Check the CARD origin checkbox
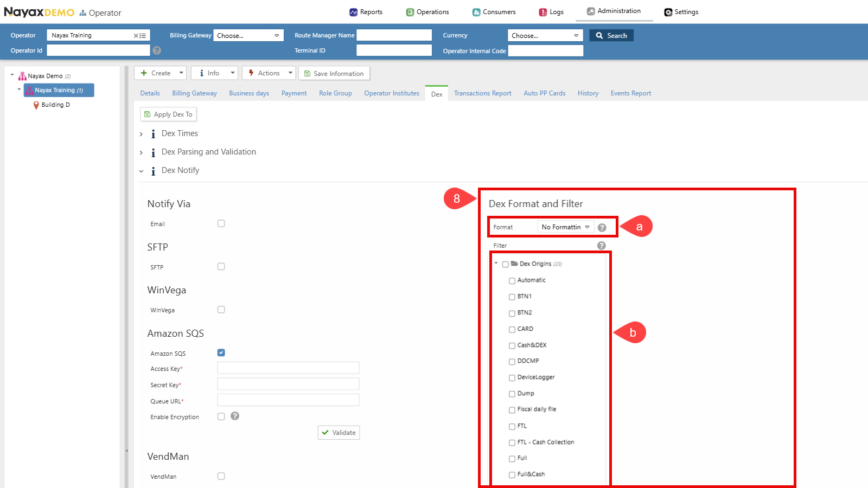The height and width of the screenshot is (488, 868). [512, 330]
